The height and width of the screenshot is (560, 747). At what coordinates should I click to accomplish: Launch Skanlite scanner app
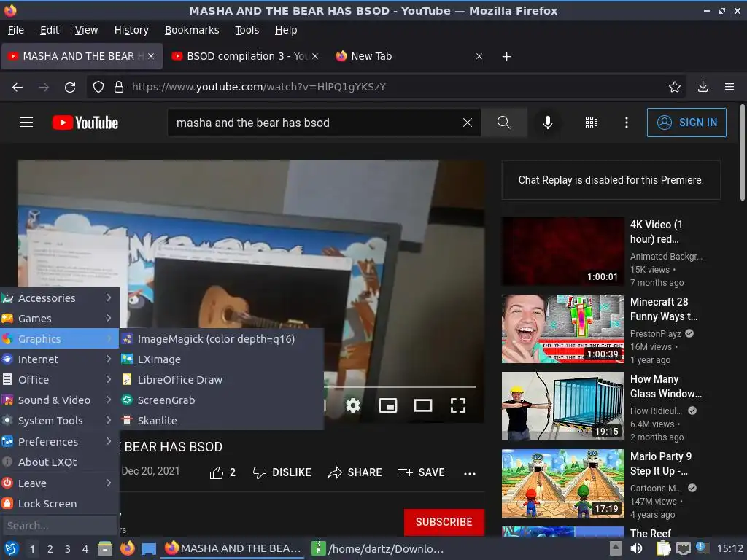pyautogui.click(x=222, y=421)
